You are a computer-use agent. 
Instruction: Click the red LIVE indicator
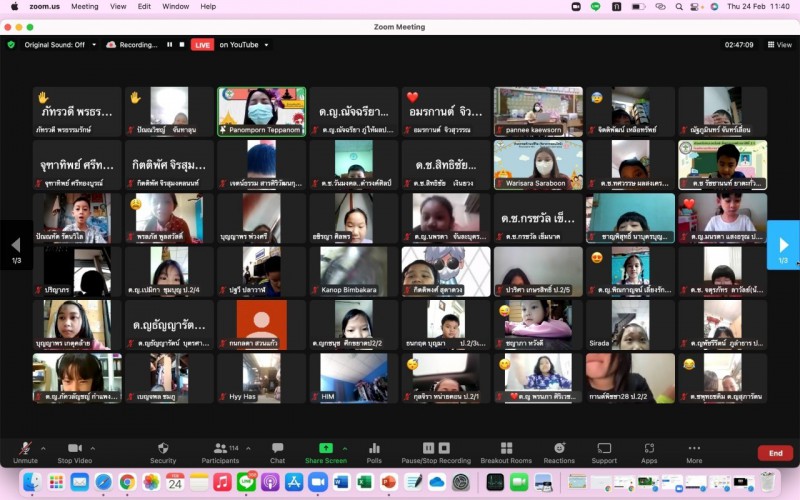click(202, 45)
